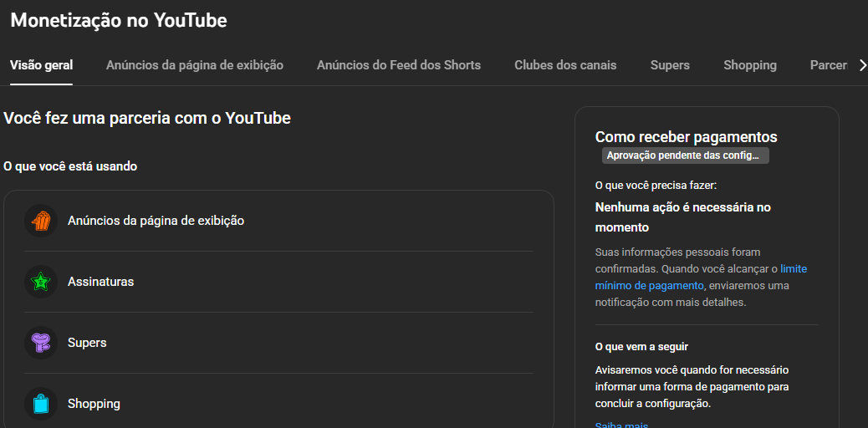Select the Supers list row label

[x=87, y=343]
